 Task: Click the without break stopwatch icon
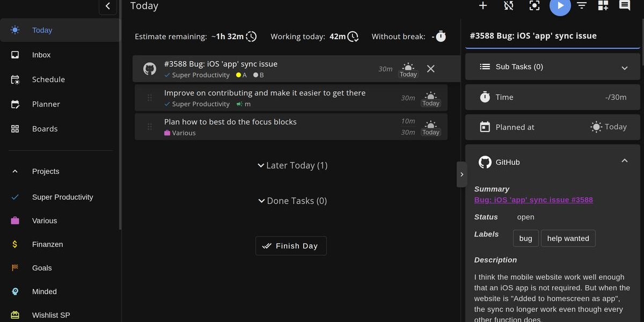[441, 36]
